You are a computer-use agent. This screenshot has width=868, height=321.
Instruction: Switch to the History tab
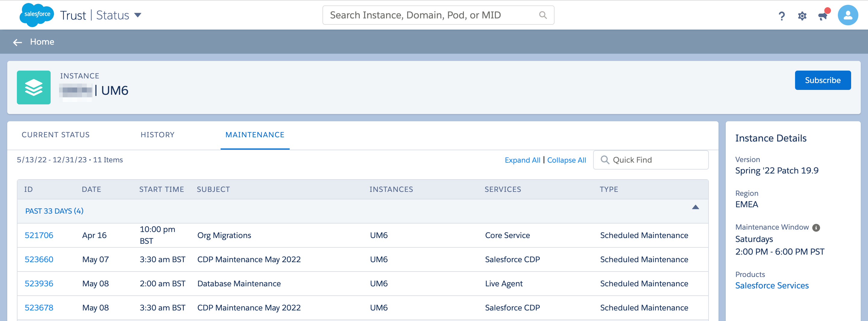157,135
